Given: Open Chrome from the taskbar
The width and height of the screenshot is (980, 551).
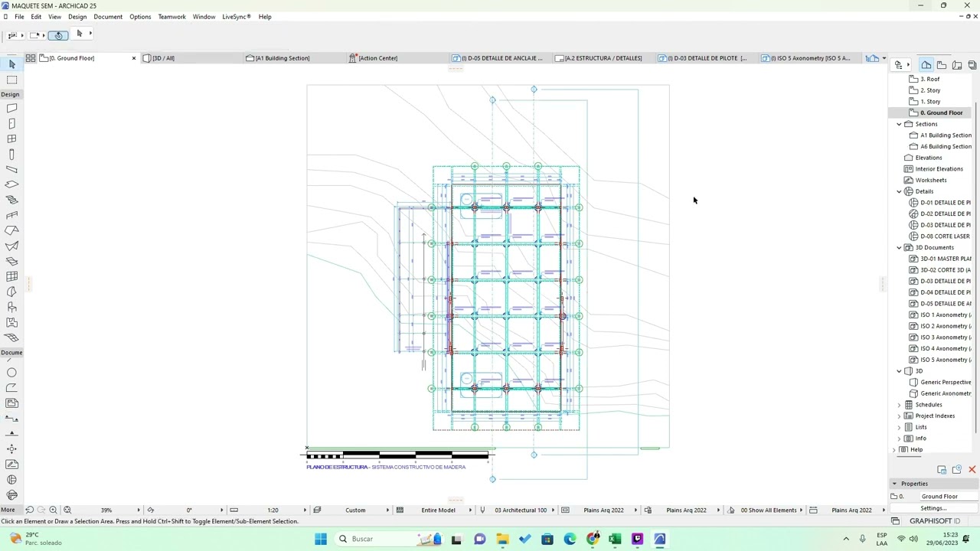Looking at the screenshot, I should tap(593, 539).
